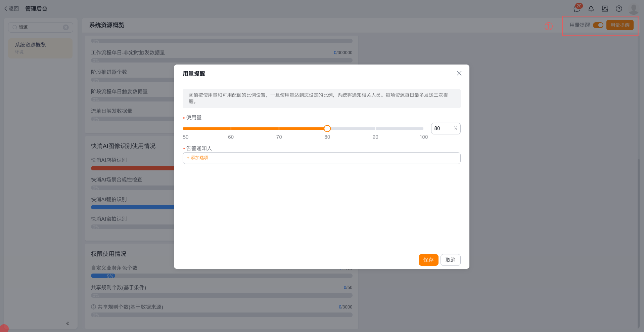Open the user avatar profile
644x332 pixels.
coord(633,9)
